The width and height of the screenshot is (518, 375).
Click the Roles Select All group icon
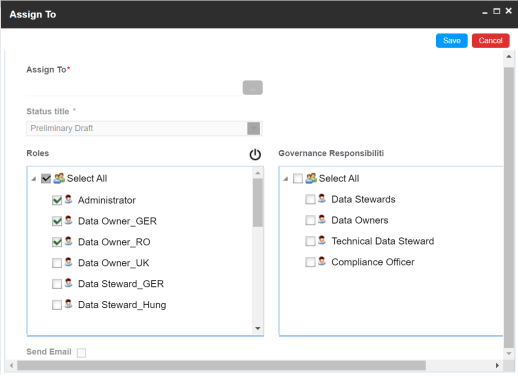pyautogui.click(x=59, y=178)
